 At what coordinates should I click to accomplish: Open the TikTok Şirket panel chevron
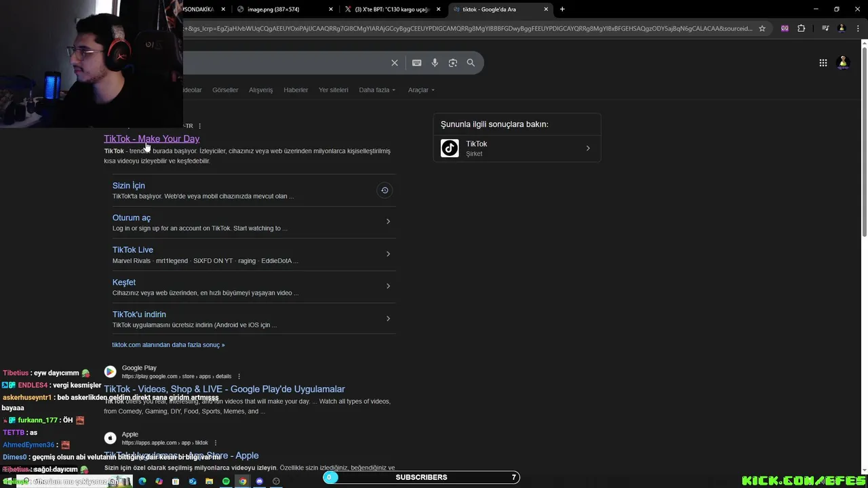[x=588, y=148]
